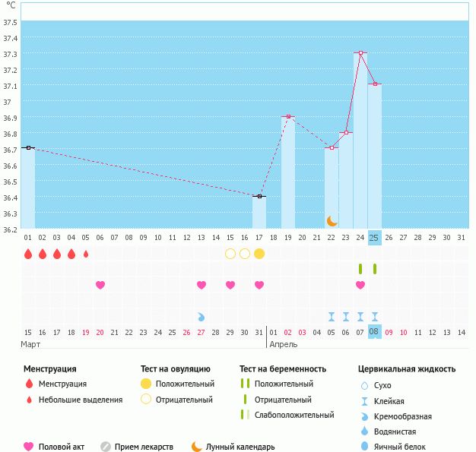This screenshot has width=476, height=452.
Task: Click the negative pregnancy test mark on day 24
Action: (360, 269)
